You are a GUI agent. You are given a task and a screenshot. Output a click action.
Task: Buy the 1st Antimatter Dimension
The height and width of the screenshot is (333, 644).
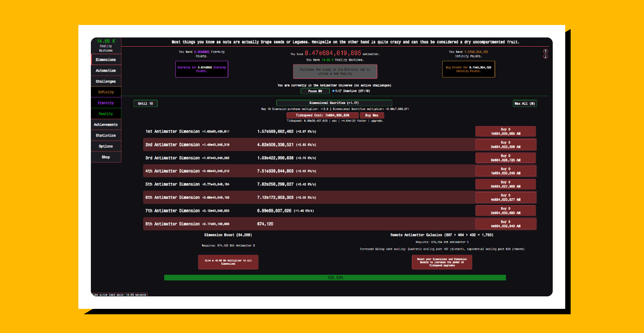coord(505,132)
